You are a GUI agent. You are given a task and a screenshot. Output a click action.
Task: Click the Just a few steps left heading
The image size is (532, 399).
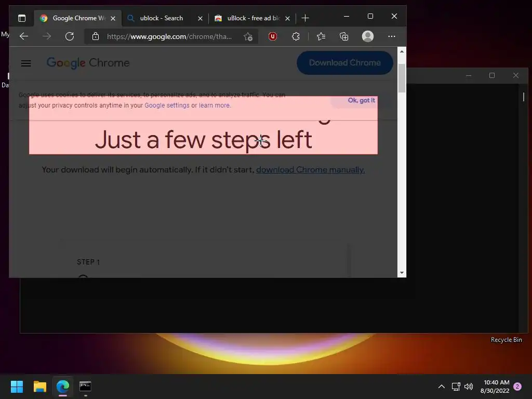(x=203, y=140)
